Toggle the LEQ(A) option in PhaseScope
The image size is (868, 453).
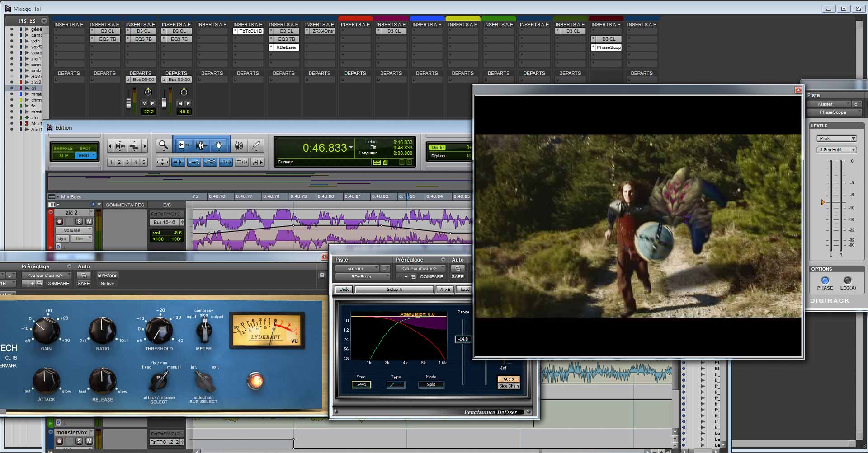coord(848,280)
